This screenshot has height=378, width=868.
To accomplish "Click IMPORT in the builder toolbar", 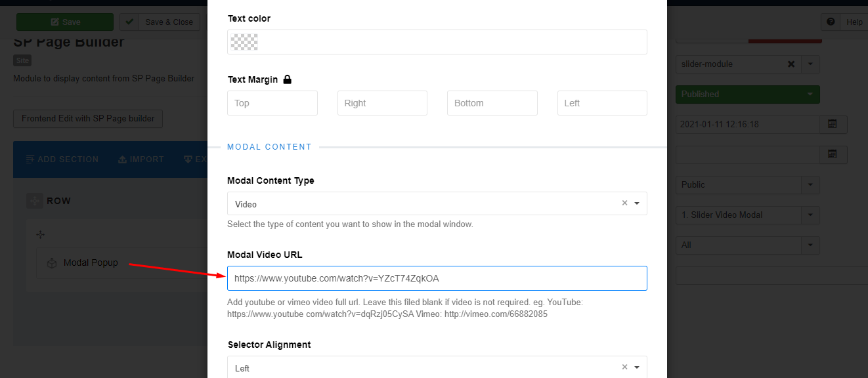I will click(x=141, y=159).
